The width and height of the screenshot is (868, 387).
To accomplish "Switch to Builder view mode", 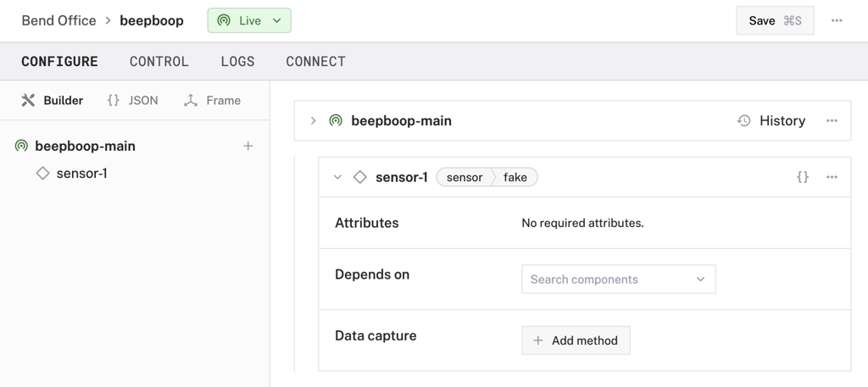I will [x=53, y=100].
